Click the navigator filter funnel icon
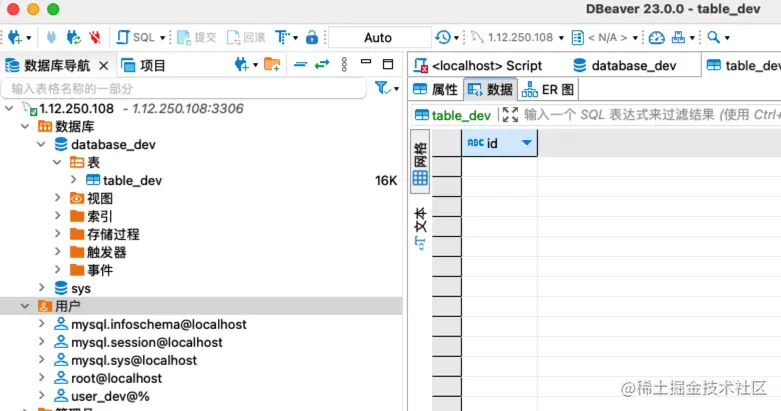This screenshot has height=411, width=781. pos(382,88)
